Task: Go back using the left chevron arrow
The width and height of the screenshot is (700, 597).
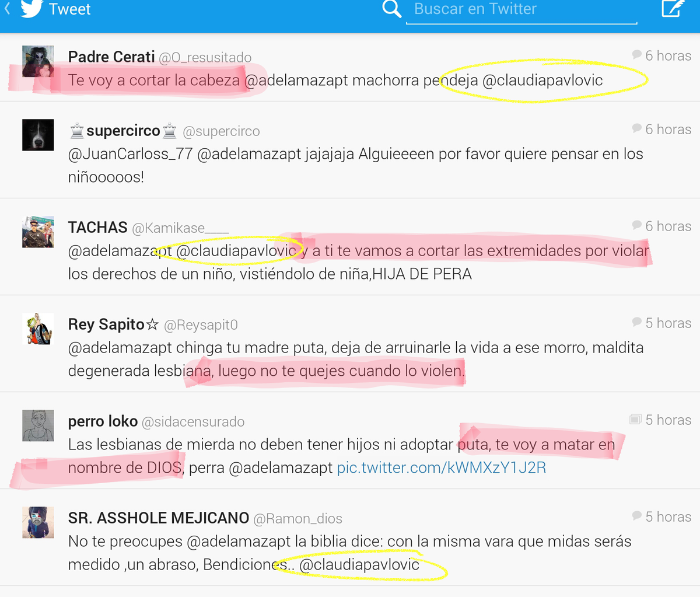Action: (x=8, y=9)
